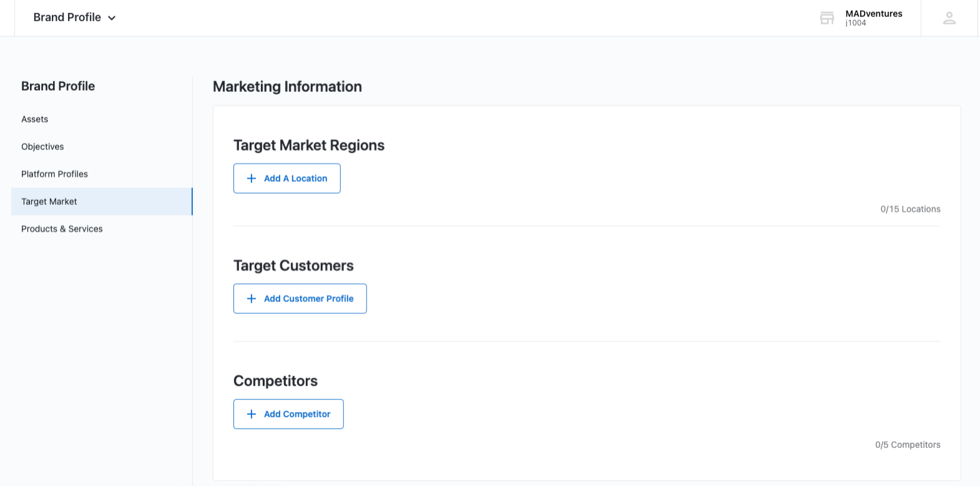The width and height of the screenshot is (980, 486).
Task: Click the plus icon in Add Competitor
Action: click(252, 414)
